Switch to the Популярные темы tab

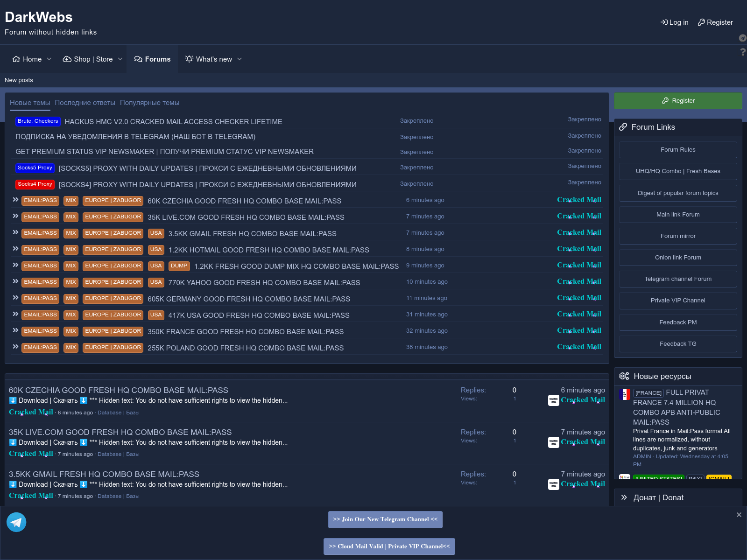click(149, 103)
